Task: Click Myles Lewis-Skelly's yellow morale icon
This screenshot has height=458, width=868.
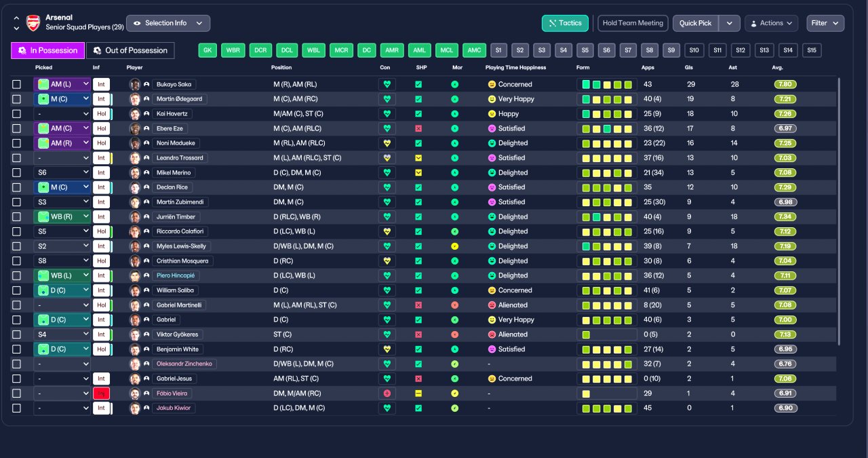Action: coord(454,246)
